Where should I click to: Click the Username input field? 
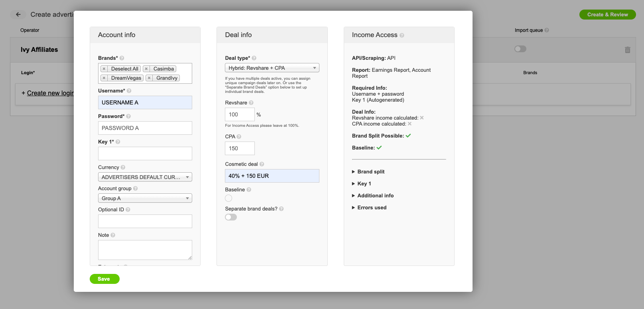145,102
